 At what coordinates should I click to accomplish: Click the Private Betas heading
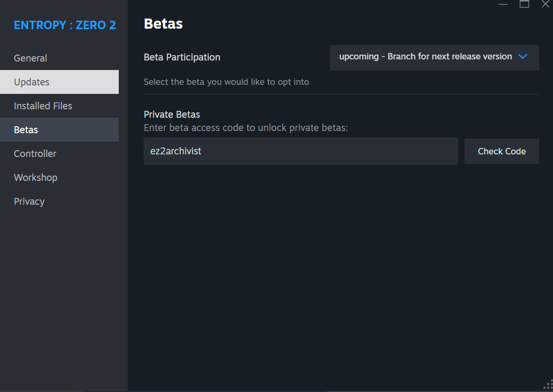click(172, 115)
